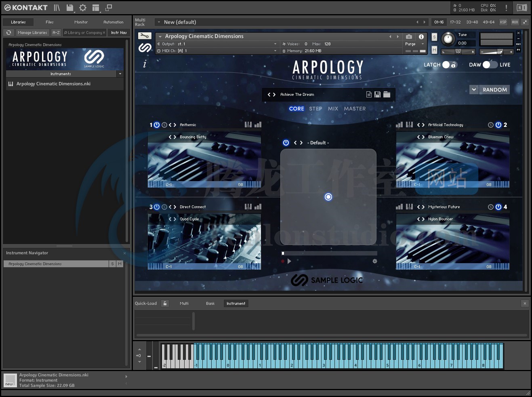This screenshot has width=532, height=397.
Task: Solo instrument with the S button in header
Action: (x=434, y=37)
